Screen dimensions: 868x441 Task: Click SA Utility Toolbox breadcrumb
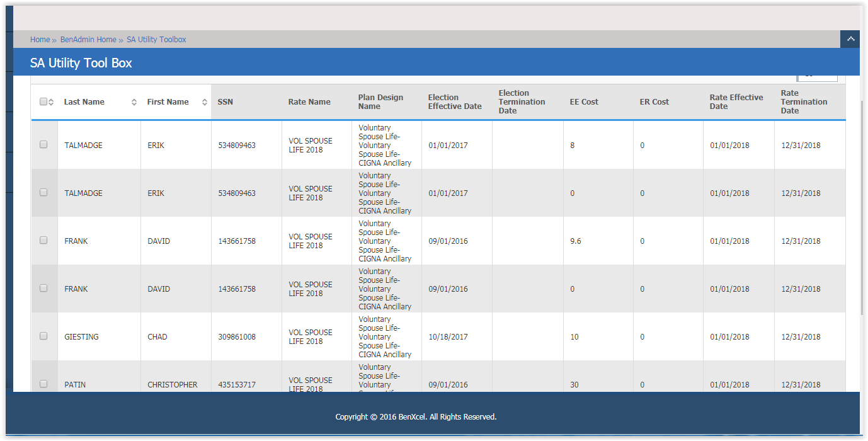point(156,40)
